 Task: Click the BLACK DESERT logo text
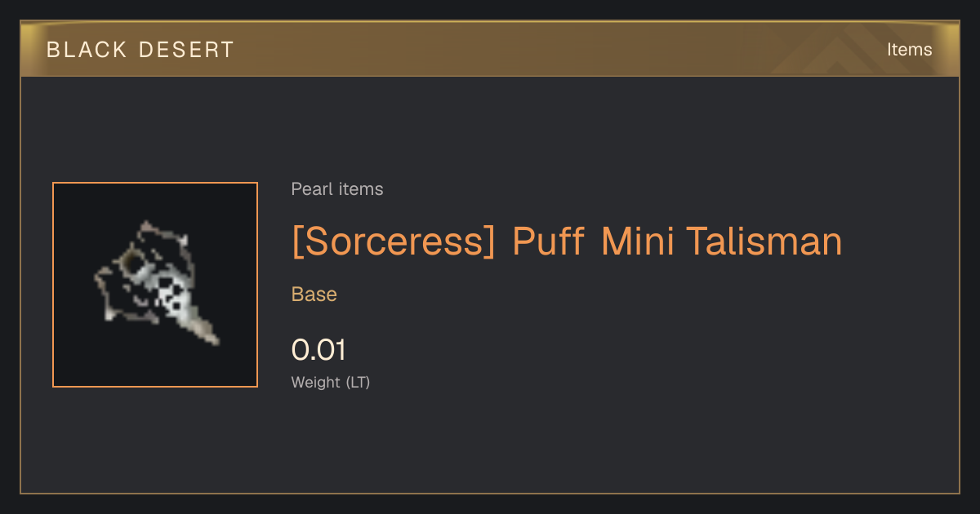pos(140,50)
